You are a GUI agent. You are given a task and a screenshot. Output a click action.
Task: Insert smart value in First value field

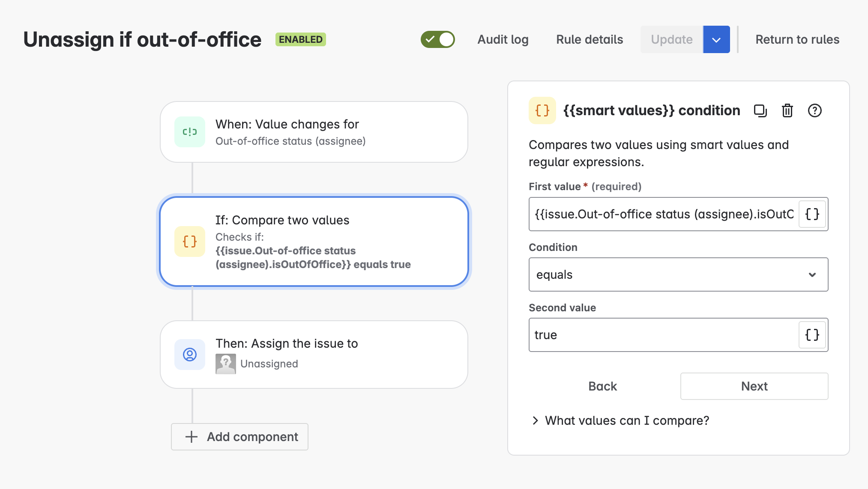coord(812,214)
